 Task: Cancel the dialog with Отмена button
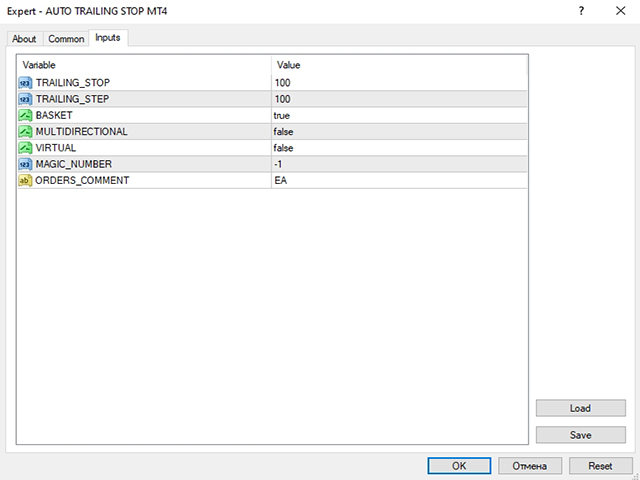pos(530,466)
